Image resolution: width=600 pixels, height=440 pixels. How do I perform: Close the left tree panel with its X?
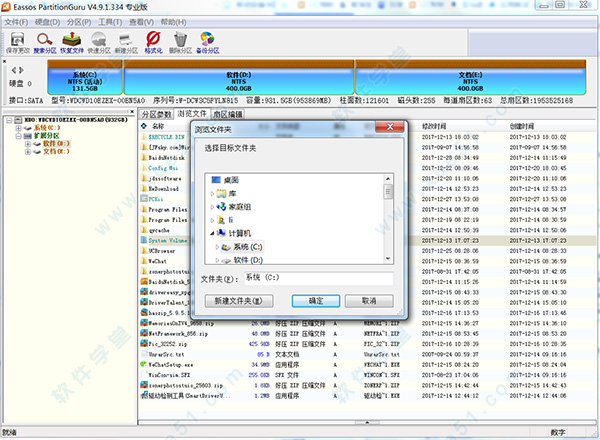132,112
